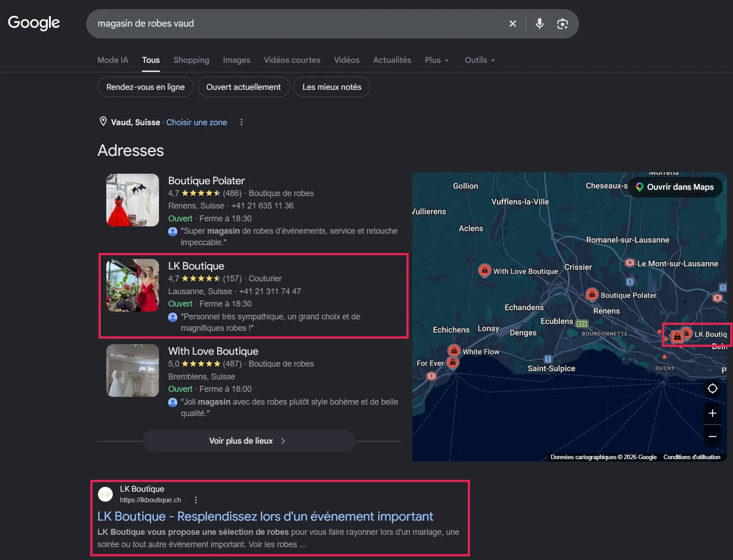Screen dimensions: 733x560
Task: Open the Conditions d'utilisation map link
Action: [692, 457]
